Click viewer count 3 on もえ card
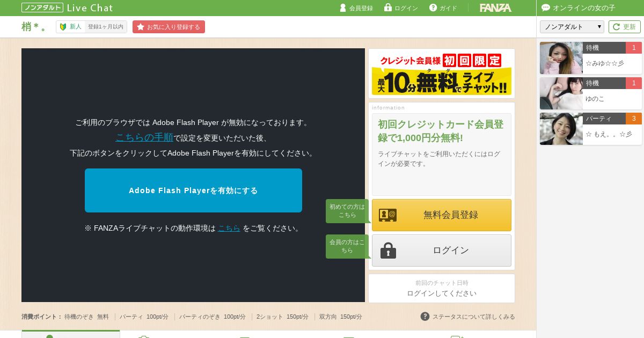Screen dimensions: 644x338 click(x=634, y=119)
